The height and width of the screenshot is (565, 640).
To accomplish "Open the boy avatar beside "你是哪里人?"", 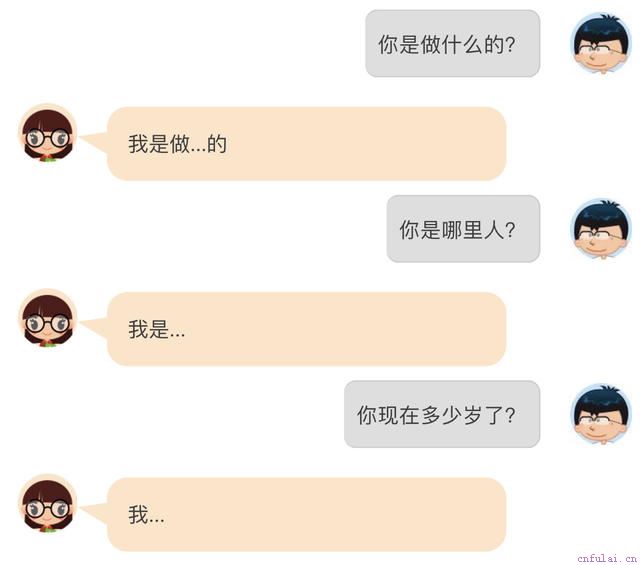I will (600, 229).
